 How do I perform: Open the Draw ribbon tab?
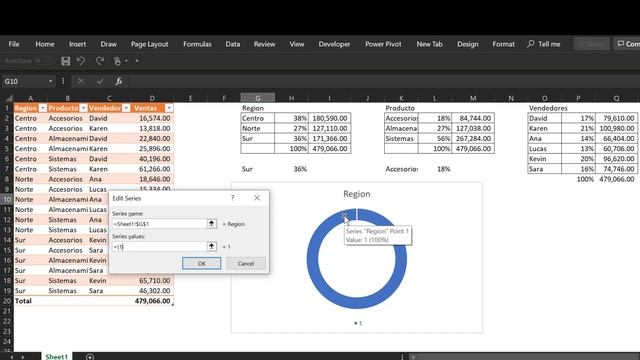(109, 44)
